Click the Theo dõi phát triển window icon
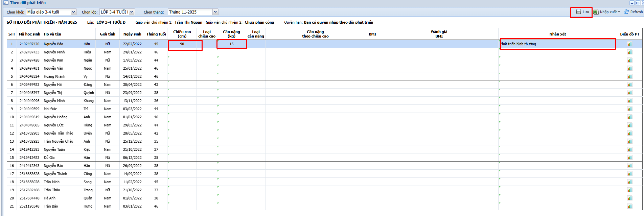 coord(6,3)
